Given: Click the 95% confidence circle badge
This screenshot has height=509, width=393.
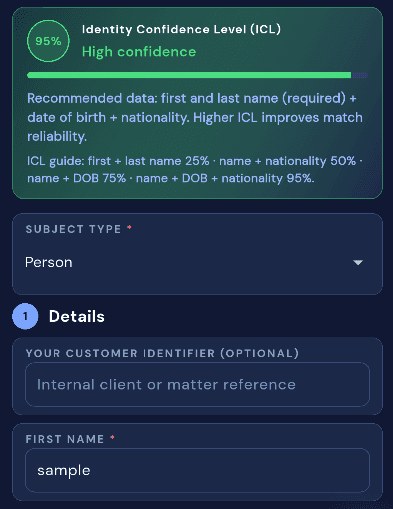Looking at the screenshot, I should coord(48,41).
